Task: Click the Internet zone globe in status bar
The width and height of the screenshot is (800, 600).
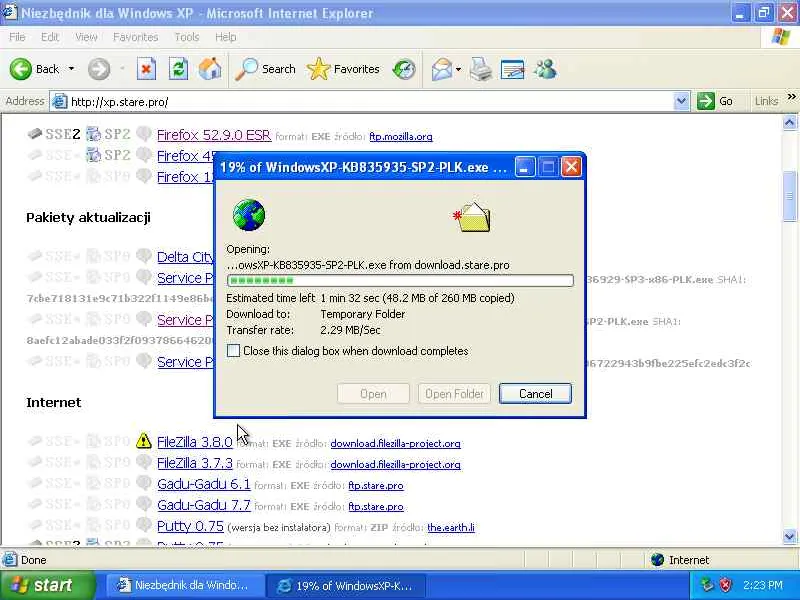Action: (x=658, y=560)
